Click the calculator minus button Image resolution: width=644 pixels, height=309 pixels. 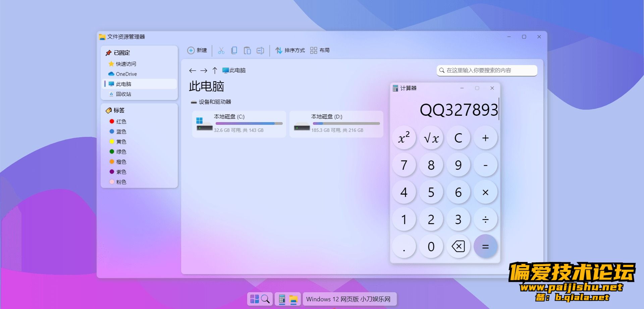click(x=485, y=165)
